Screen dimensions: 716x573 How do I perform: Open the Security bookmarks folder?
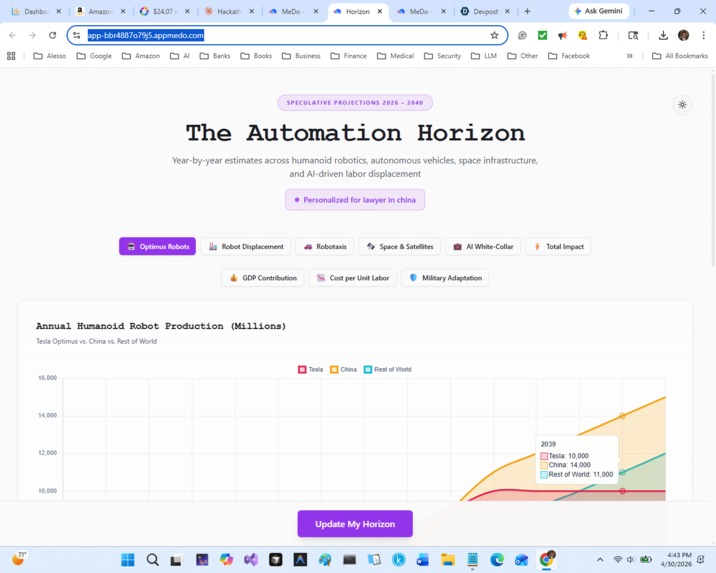(x=442, y=56)
